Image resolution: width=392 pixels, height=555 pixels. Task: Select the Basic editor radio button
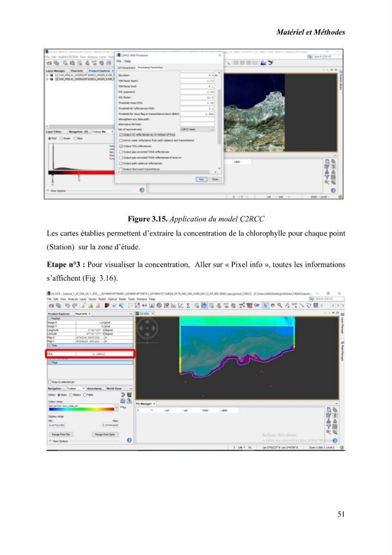pyautogui.click(x=59, y=395)
